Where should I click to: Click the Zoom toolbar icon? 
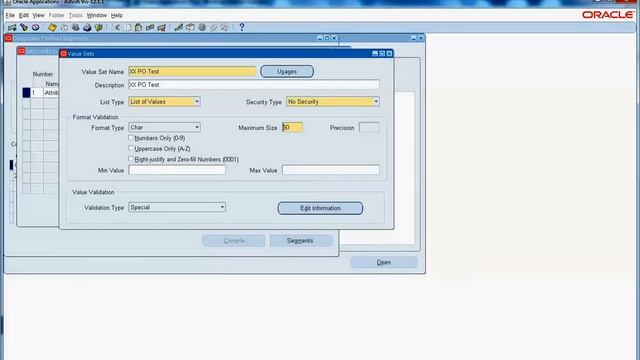(190, 27)
